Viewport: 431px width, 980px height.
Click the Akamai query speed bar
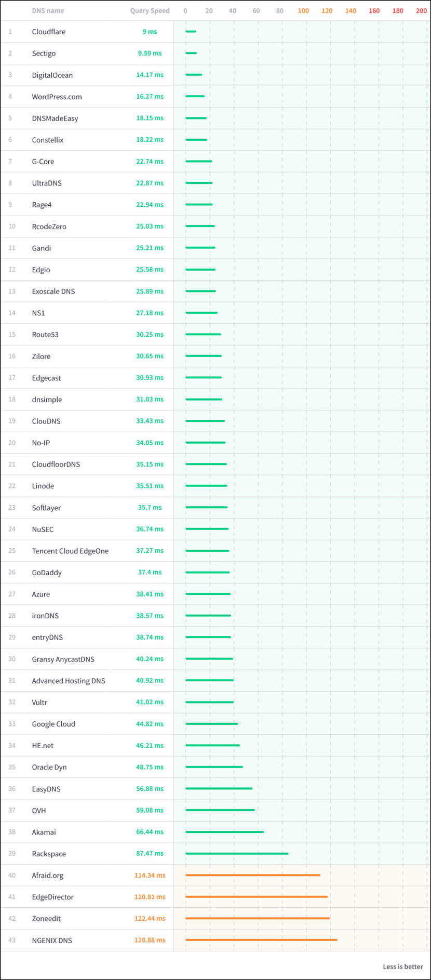point(224,832)
